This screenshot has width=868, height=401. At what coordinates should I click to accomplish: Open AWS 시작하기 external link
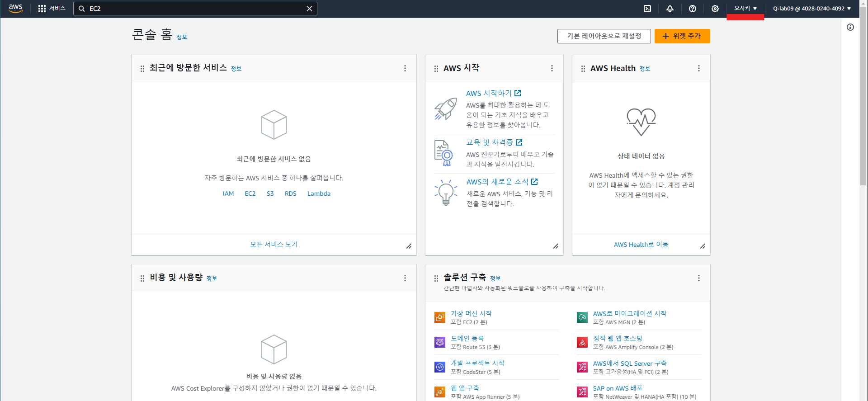coord(494,93)
